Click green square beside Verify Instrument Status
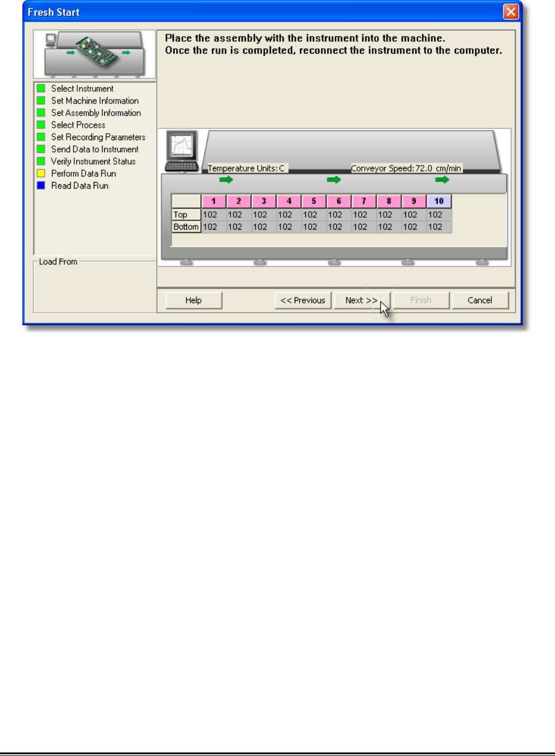The height and width of the screenshot is (756, 555). (41, 161)
